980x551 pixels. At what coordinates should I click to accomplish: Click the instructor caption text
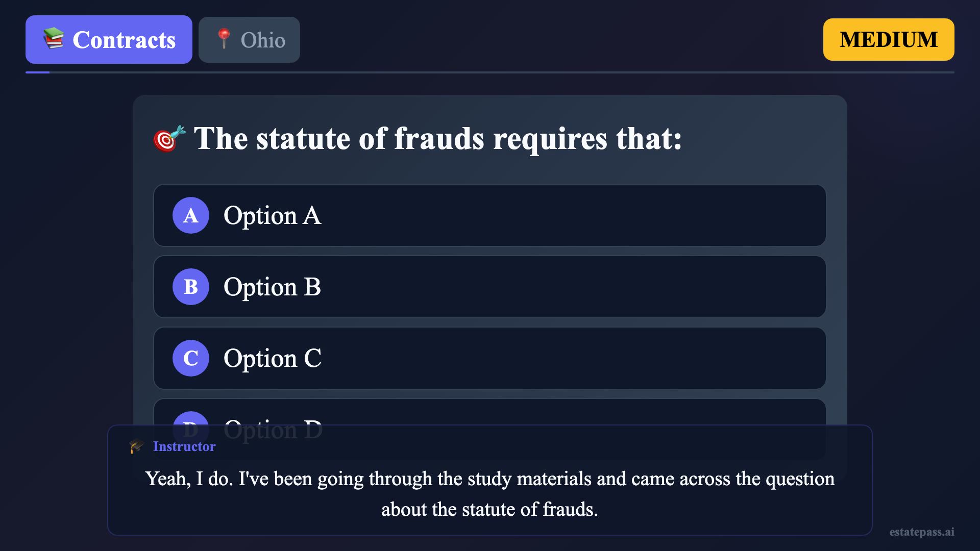coord(490,493)
